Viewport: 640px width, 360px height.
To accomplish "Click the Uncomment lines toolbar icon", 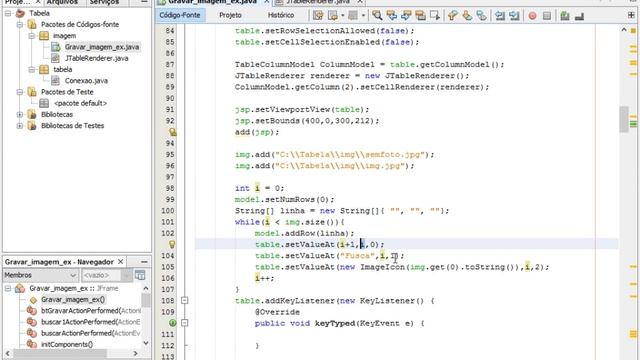I will coord(579,16).
